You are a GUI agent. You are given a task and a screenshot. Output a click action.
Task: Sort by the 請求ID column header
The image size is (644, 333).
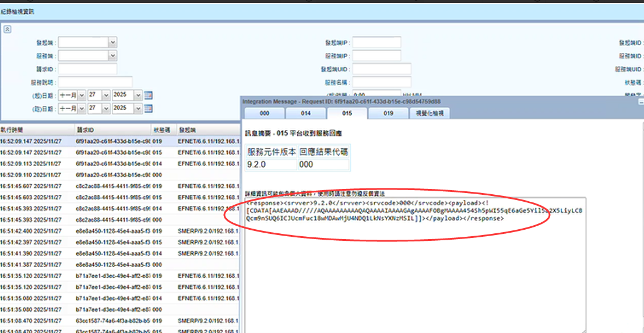111,129
